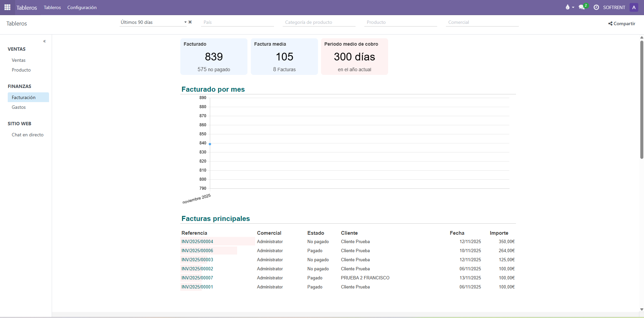Open the Ventas dashboard
Image resolution: width=644 pixels, height=318 pixels.
(x=19, y=60)
